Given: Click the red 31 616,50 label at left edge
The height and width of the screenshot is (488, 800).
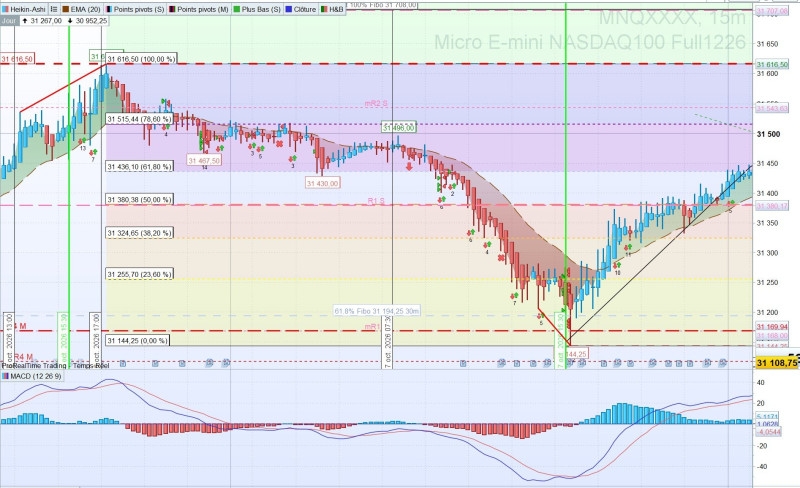Looking at the screenshot, I should coord(17,59).
